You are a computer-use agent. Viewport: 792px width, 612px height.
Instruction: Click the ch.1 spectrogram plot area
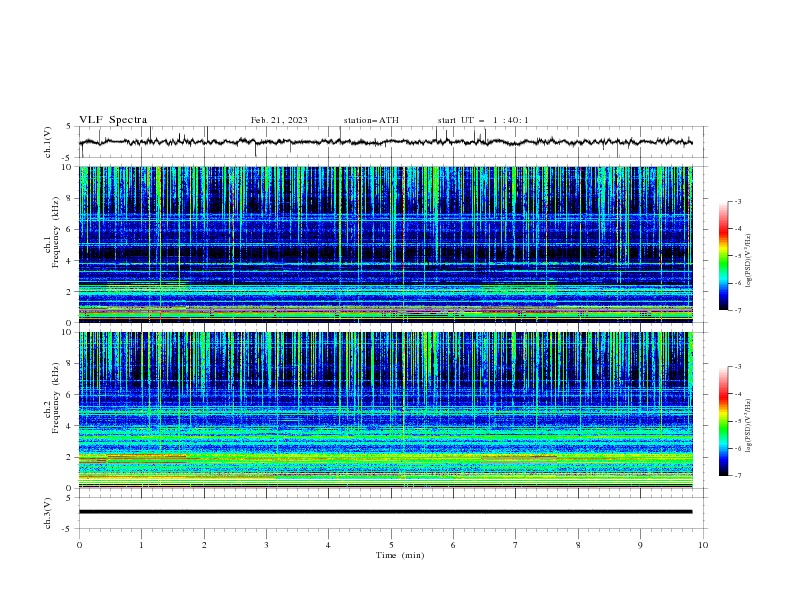(x=385, y=244)
